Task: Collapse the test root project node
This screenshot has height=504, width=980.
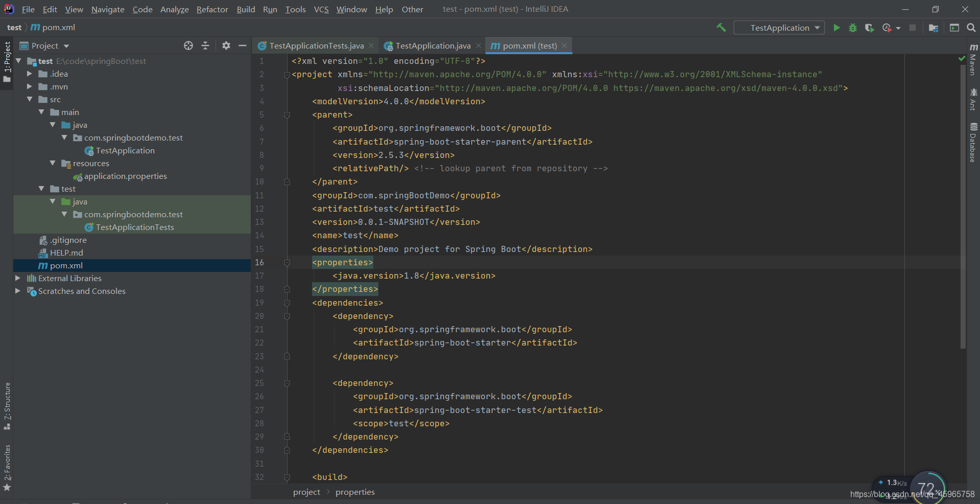Action: click(x=19, y=61)
